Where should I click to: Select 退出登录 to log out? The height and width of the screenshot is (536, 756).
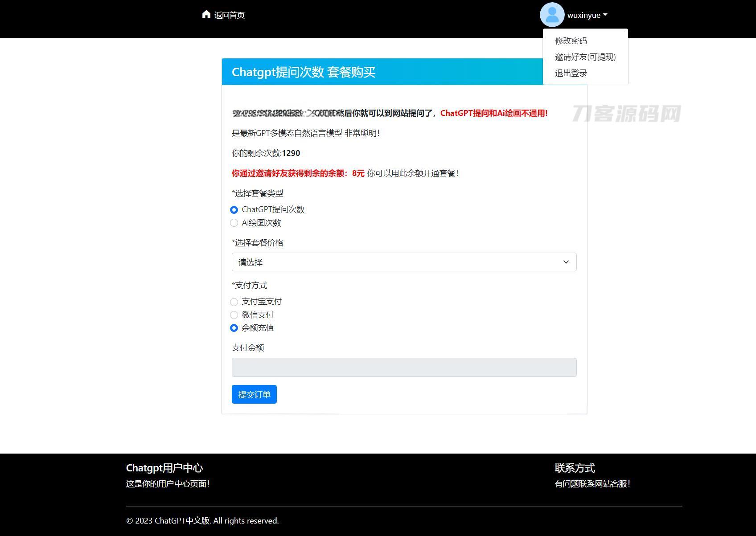571,73
